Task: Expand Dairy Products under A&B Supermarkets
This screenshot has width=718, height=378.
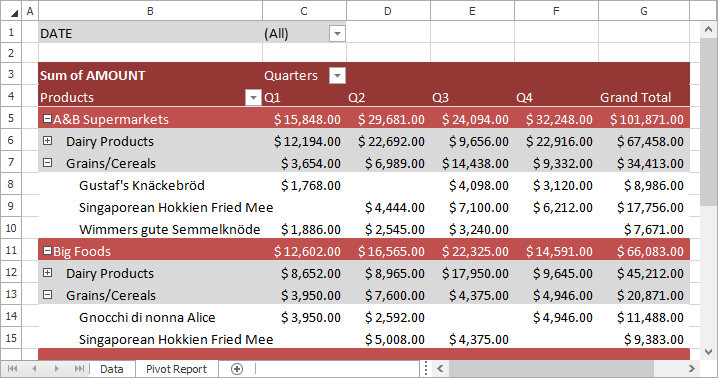Action: (x=47, y=141)
